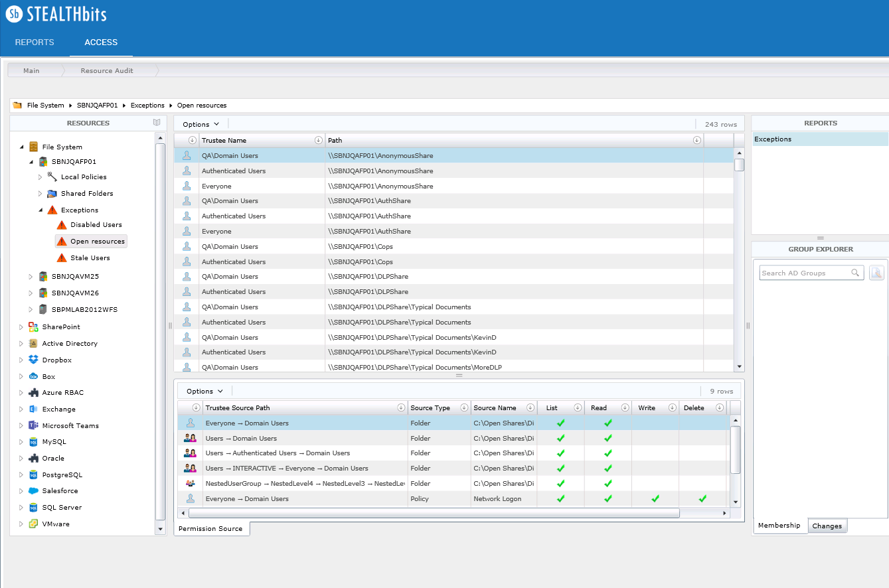Click the Dropbox icon in resources tree

[x=33, y=360]
